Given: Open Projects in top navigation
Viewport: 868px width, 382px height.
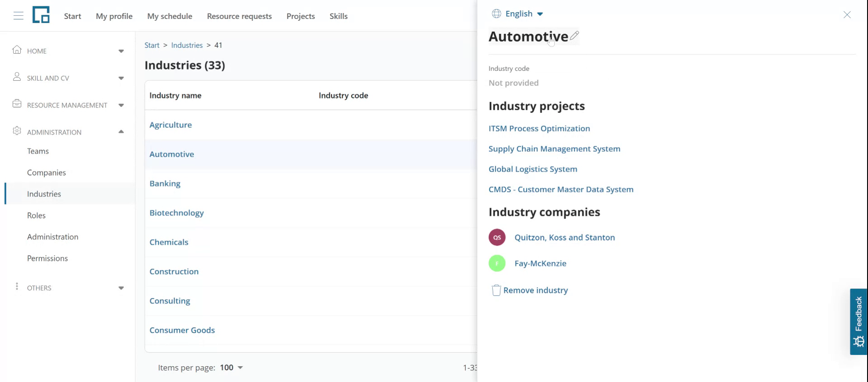Looking at the screenshot, I should [301, 16].
